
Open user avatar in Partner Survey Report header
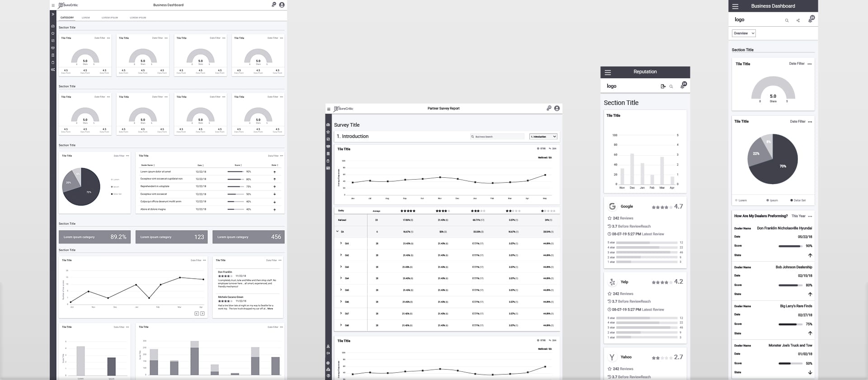point(557,109)
